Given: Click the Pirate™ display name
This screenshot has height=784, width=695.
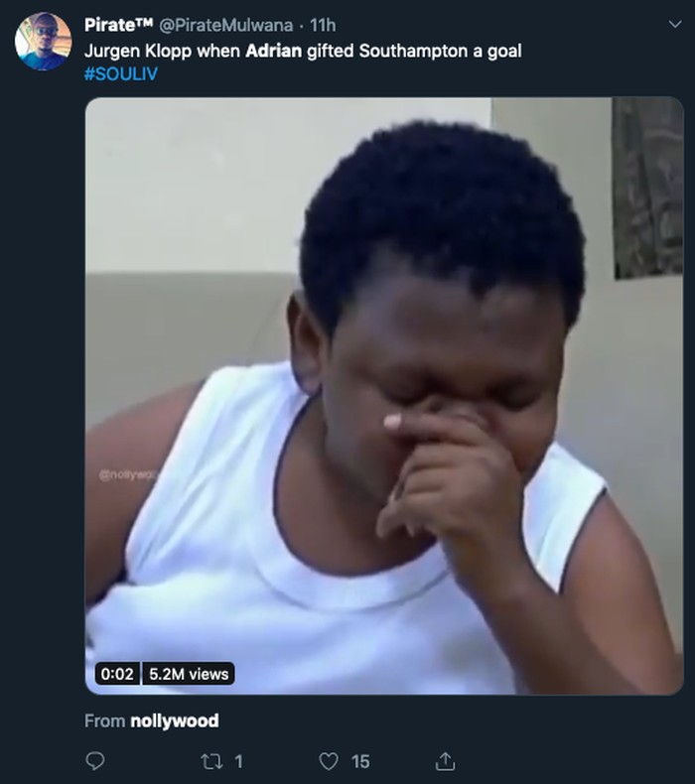Looking at the screenshot, I should pyautogui.click(x=118, y=25).
